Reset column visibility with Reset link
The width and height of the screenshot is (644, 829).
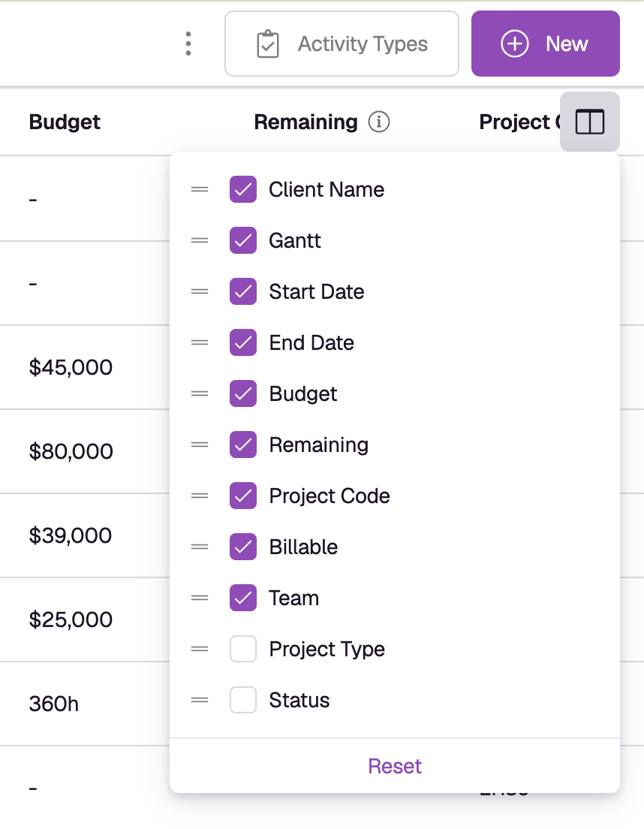click(395, 766)
